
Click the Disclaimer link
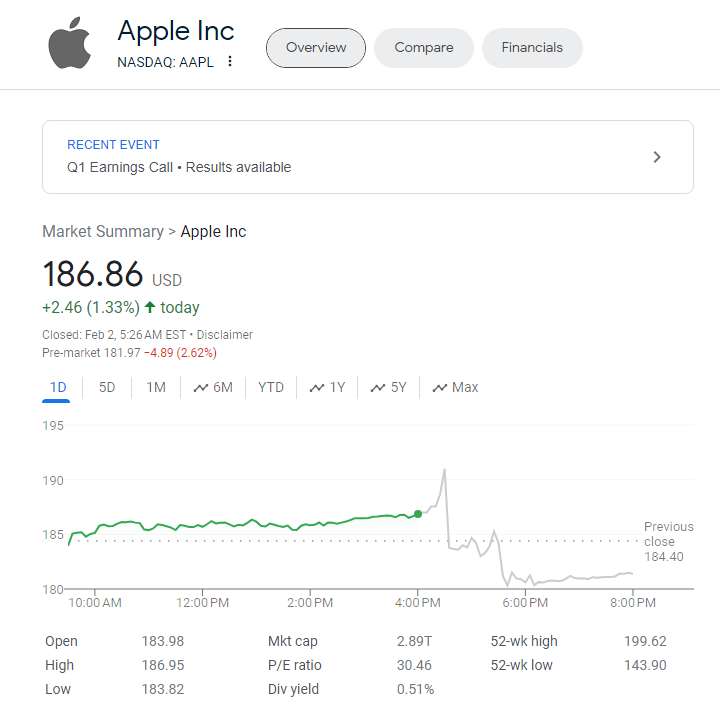pyautogui.click(x=225, y=335)
